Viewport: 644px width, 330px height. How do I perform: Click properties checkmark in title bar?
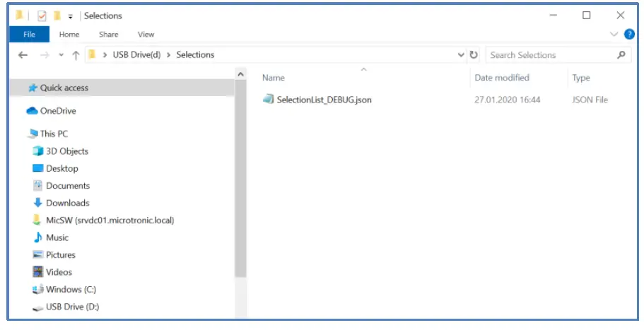point(42,16)
